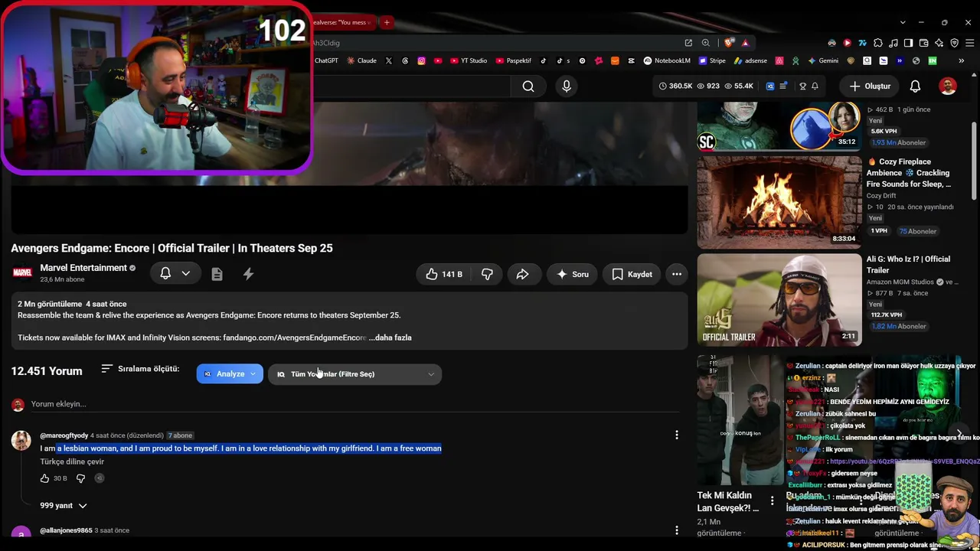Open the Tek Mi Kaldın short thumbnail
The width and height of the screenshot is (980, 551).
(x=739, y=419)
